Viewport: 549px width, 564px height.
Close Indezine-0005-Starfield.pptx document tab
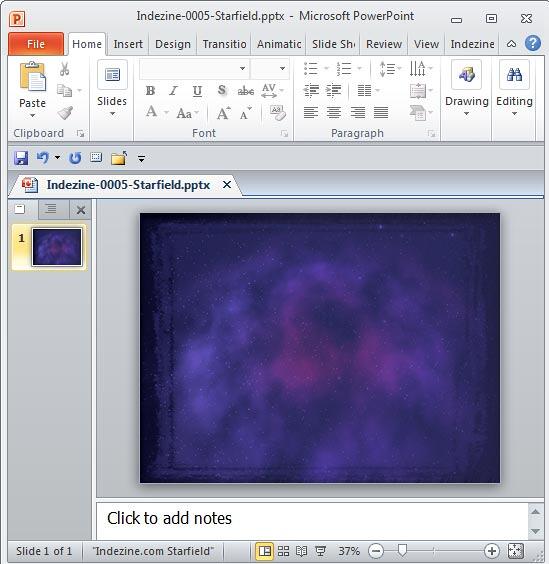click(227, 185)
